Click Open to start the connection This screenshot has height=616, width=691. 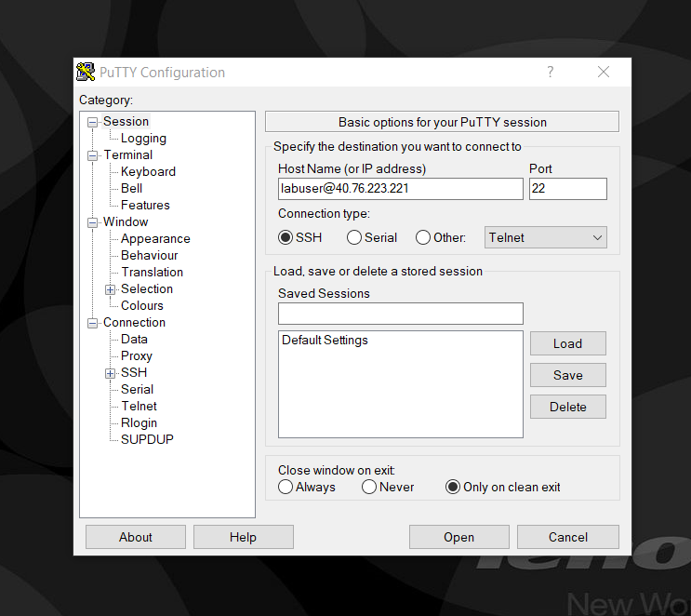(459, 537)
